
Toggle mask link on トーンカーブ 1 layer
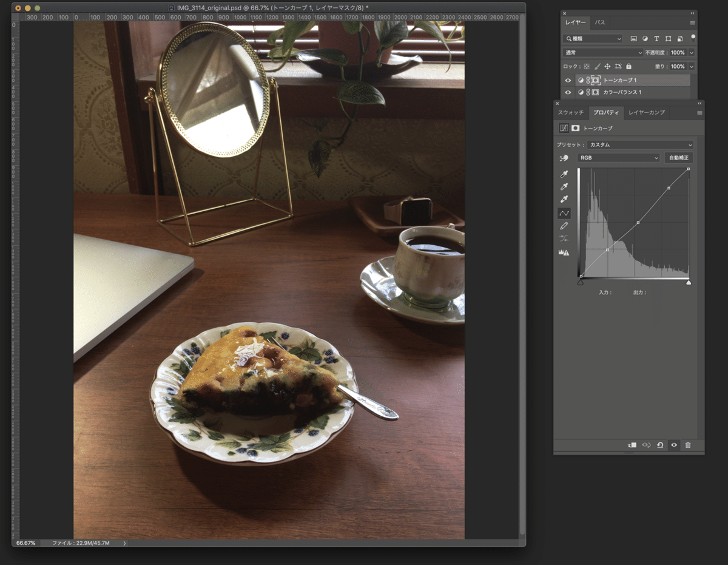(x=588, y=80)
